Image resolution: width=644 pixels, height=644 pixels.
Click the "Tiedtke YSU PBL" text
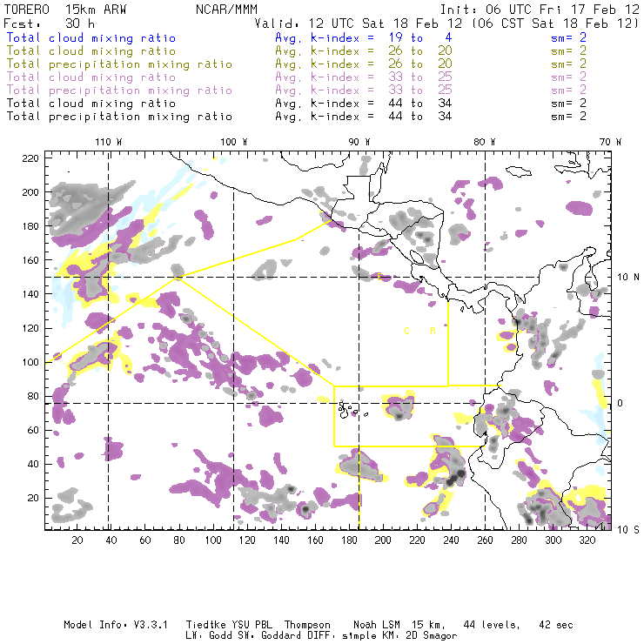[x=229, y=625]
